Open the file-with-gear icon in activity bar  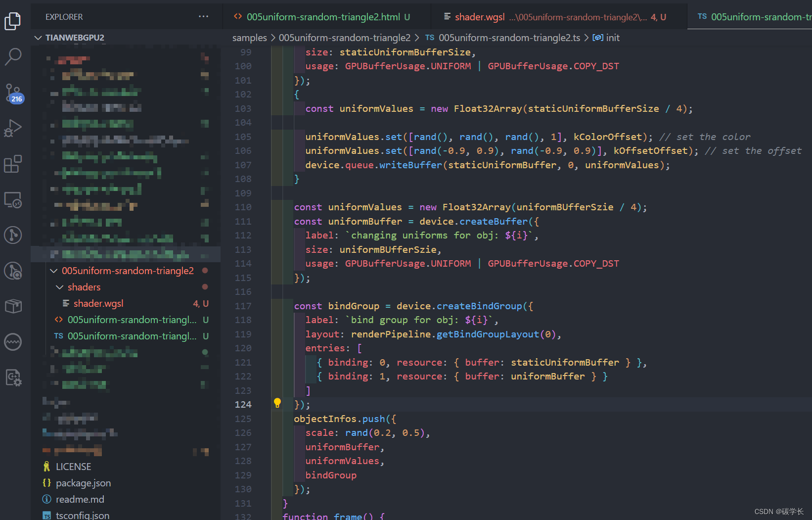13,378
